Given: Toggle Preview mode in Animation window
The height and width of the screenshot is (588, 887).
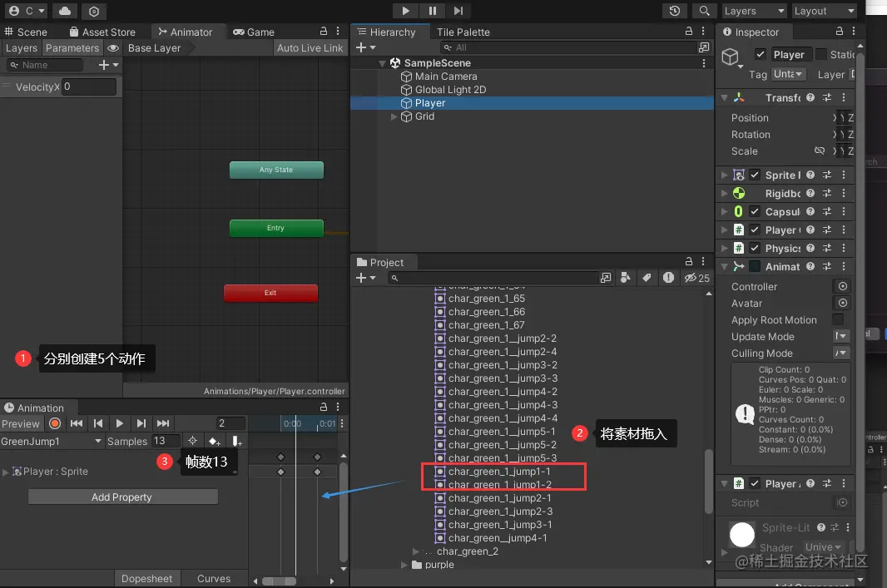Looking at the screenshot, I should pyautogui.click(x=20, y=423).
